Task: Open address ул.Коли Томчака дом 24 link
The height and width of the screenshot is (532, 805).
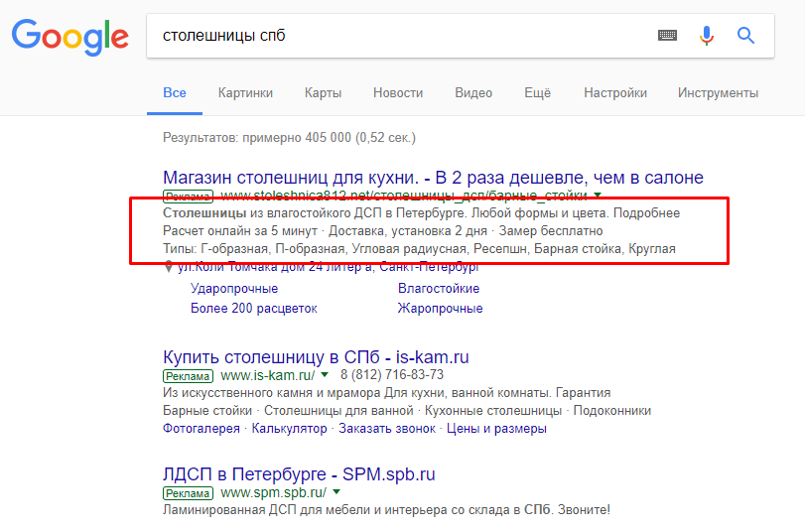Action: 329,267
